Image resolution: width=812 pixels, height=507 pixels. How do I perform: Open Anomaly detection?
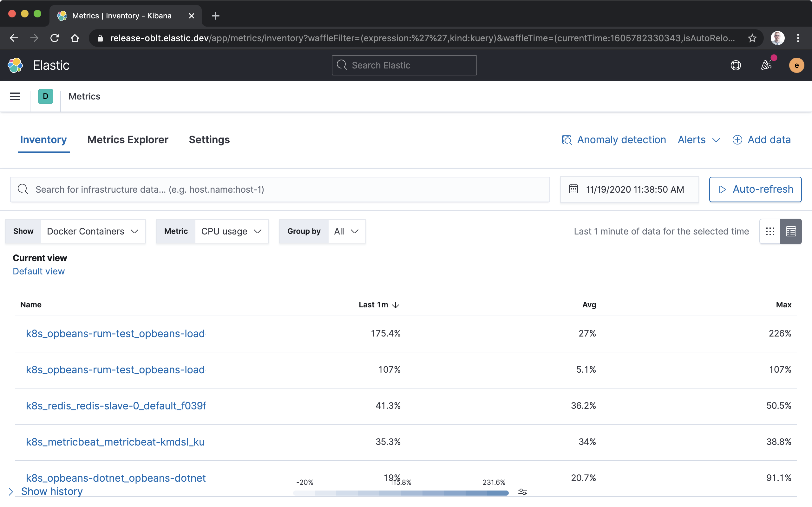tap(621, 139)
